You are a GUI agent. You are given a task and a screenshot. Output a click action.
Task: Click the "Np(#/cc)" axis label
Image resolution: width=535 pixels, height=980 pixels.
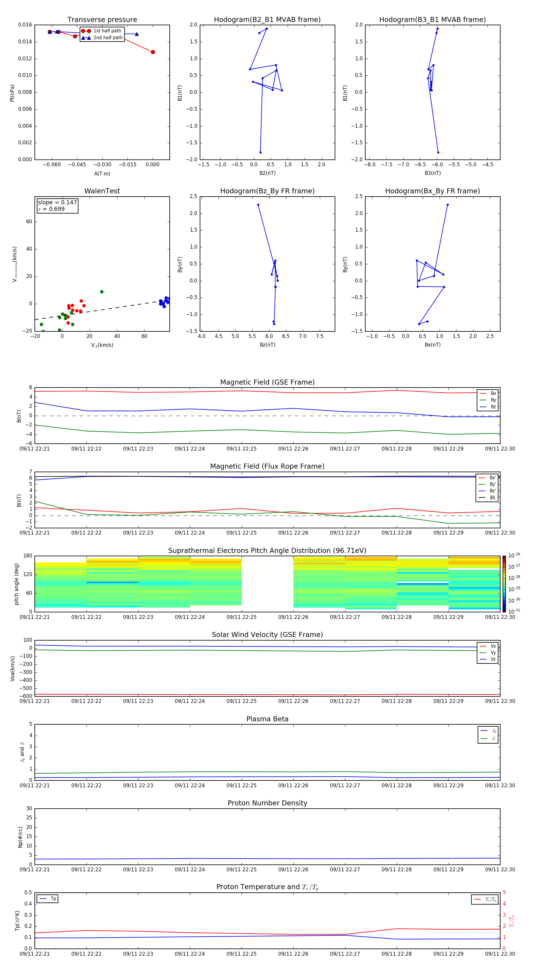(x=21, y=837)
